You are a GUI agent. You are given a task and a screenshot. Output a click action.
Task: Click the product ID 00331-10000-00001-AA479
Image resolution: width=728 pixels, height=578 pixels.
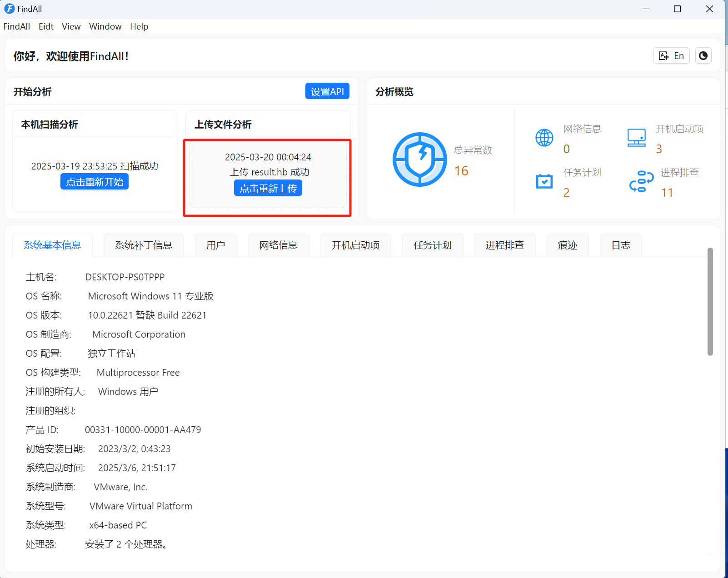[x=143, y=430]
